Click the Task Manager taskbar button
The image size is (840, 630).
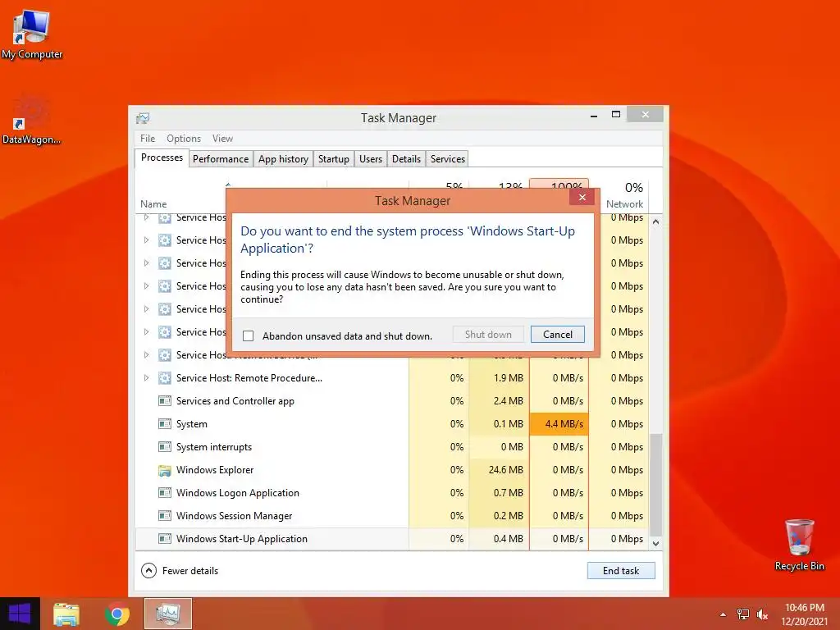click(167, 614)
